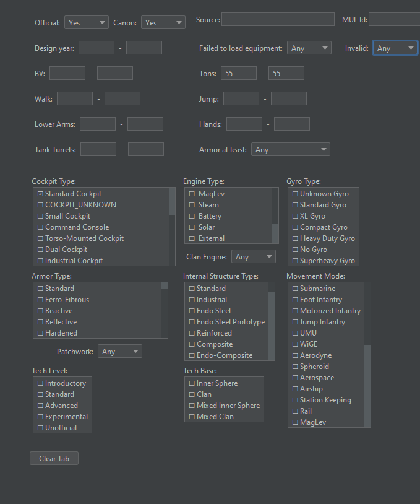420x504 pixels.
Task: Check the Standard Gyro checkbox
Action: 295,205
